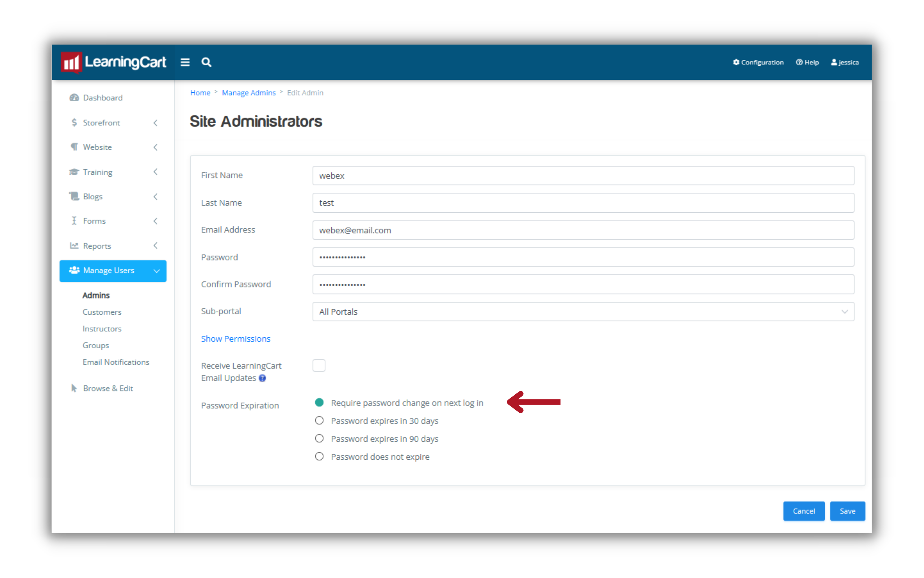This screenshot has width=924, height=578.
Task: Open Customers submenu item
Action: [102, 312]
